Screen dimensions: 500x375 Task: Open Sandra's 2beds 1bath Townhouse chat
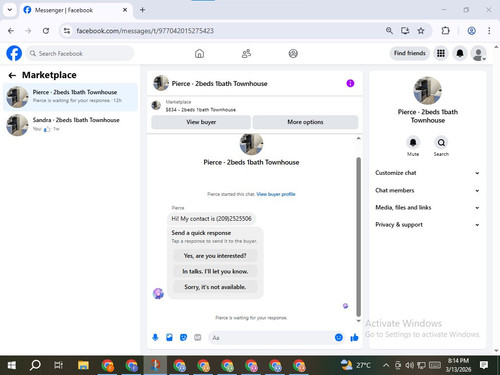pyautogui.click(x=70, y=125)
